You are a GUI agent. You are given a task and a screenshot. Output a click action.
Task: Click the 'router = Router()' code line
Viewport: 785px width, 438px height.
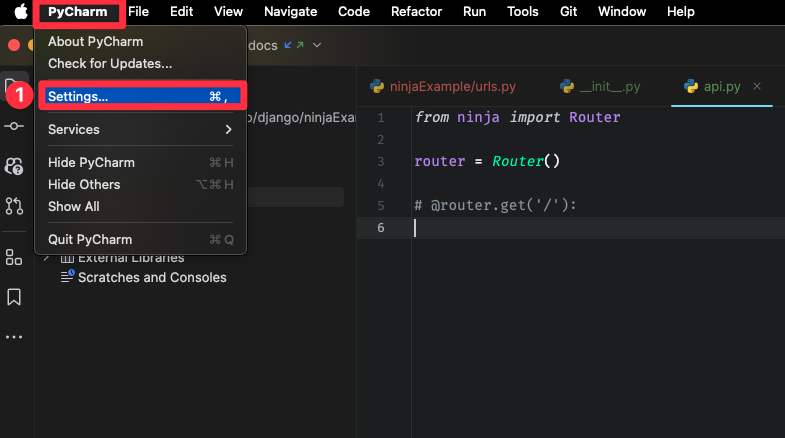point(487,161)
